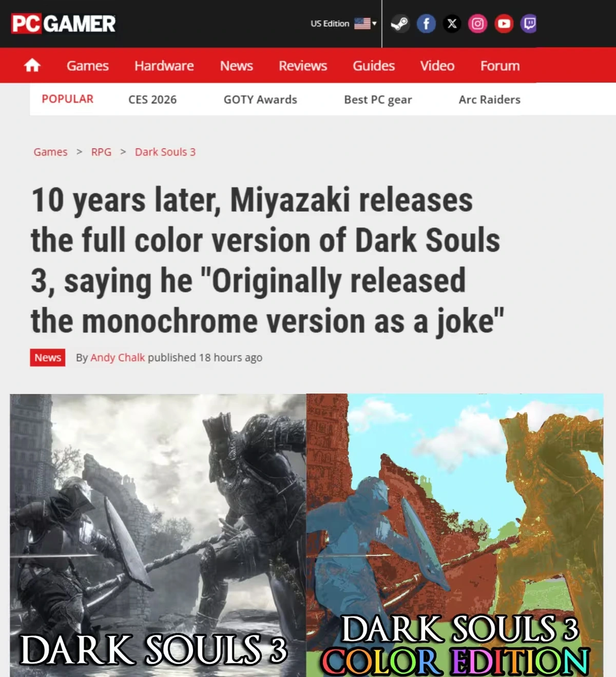Open the Steam social icon
The image size is (616, 677).
(400, 24)
